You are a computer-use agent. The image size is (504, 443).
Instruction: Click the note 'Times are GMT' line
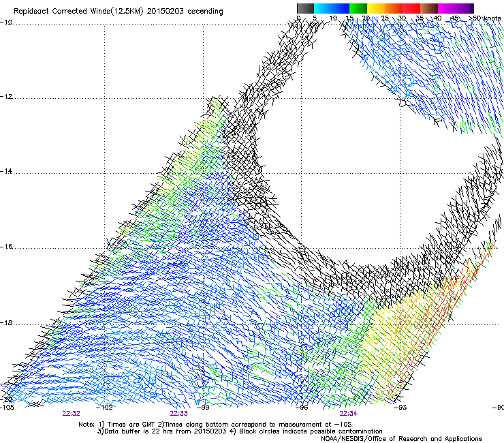tap(215, 425)
